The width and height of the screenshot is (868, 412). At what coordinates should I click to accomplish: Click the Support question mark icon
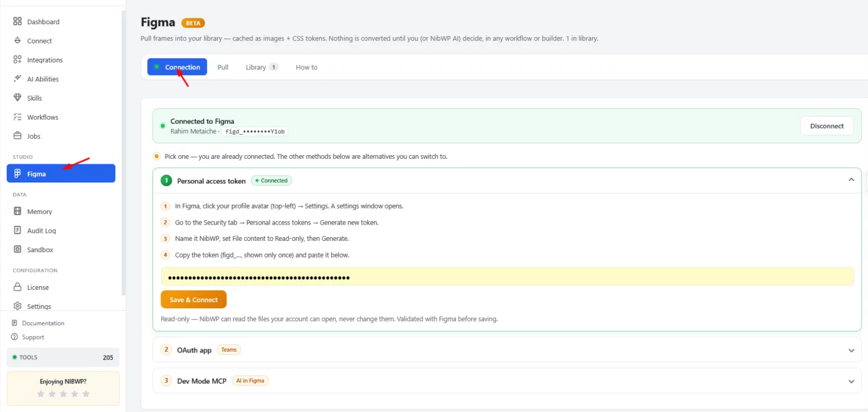[x=15, y=337]
